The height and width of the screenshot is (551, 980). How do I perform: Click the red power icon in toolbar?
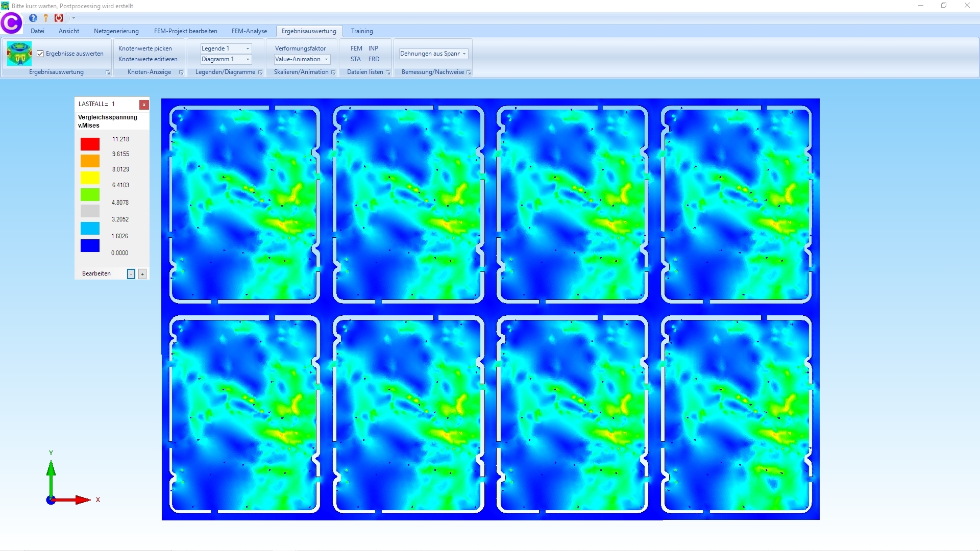coord(59,18)
